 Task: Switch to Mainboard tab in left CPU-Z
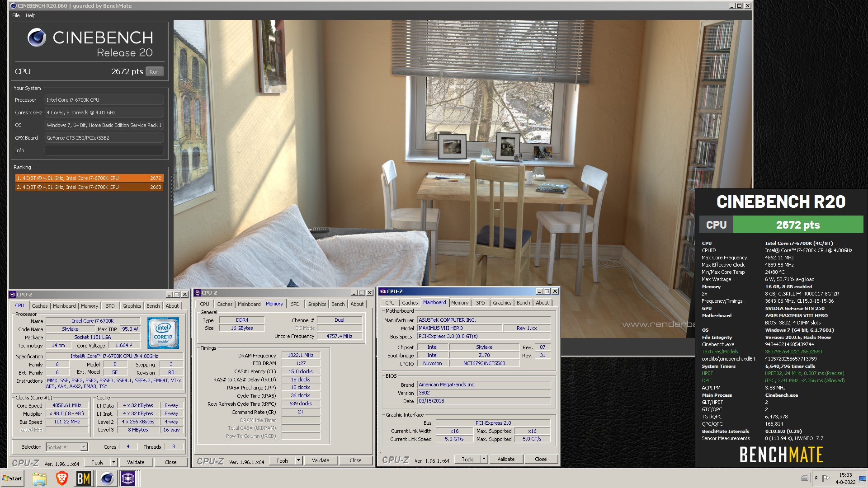tap(64, 306)
